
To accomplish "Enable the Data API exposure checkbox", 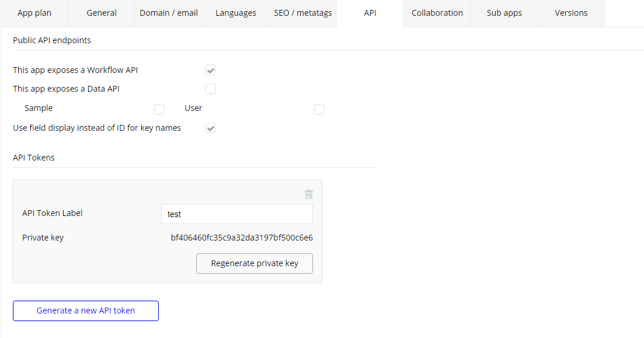I will pyautogui.click(x=211, y=89).
